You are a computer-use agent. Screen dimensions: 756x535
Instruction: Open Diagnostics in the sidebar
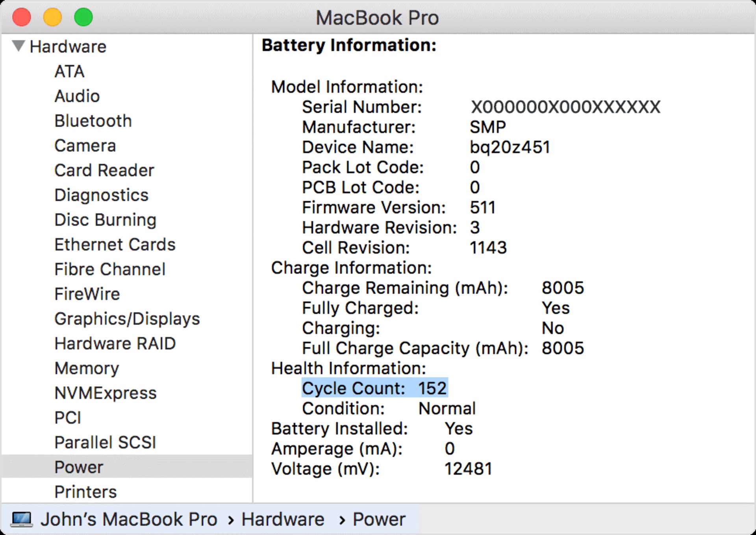101,195
